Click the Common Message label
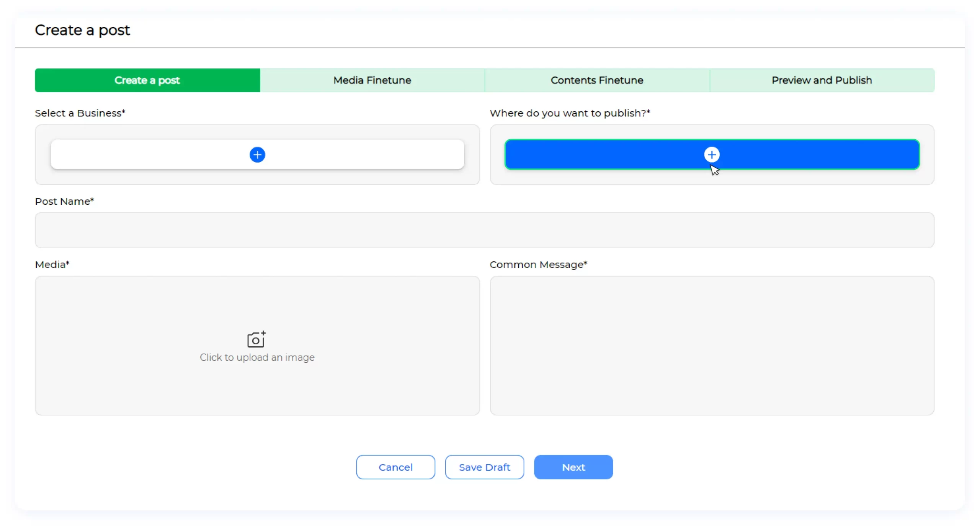Image resolution: width=980 pixels, height=528 pixels. click(538, 264)
